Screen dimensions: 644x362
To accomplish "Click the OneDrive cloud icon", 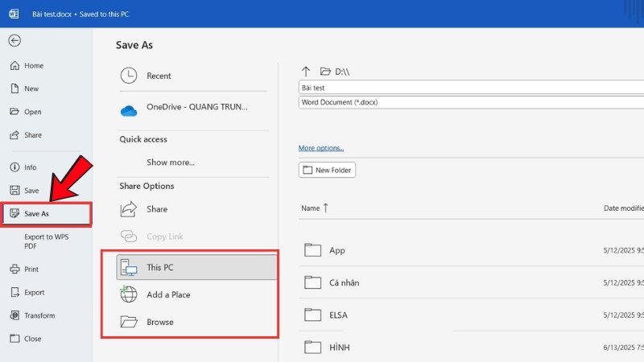I will pyautogui.click(x=129, y=111).
